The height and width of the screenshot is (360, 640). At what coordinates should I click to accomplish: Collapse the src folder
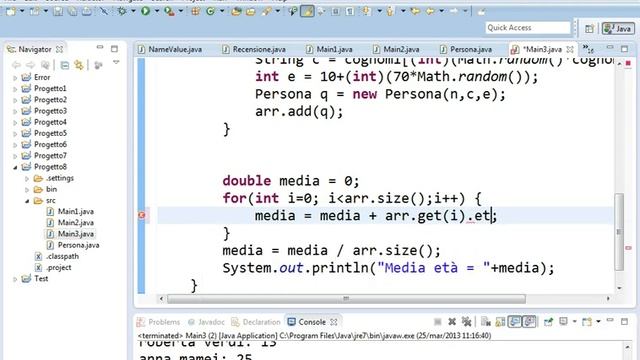27,201
